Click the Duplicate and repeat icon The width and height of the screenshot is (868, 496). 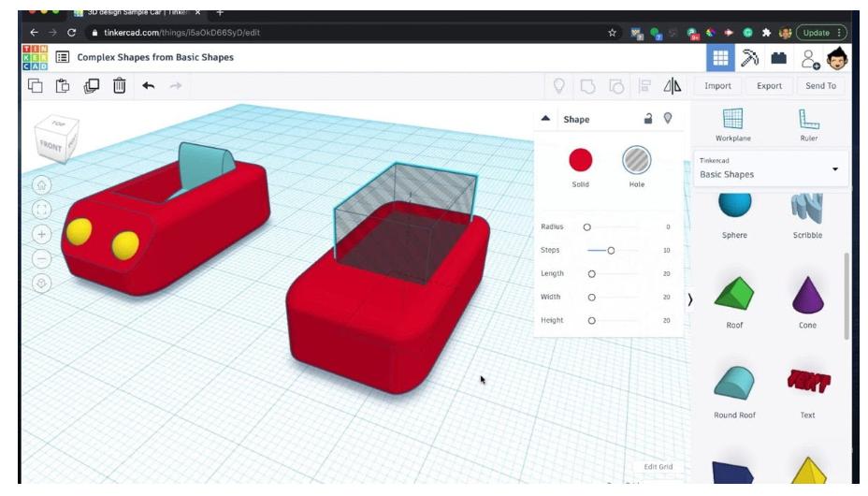coord(91,86)
